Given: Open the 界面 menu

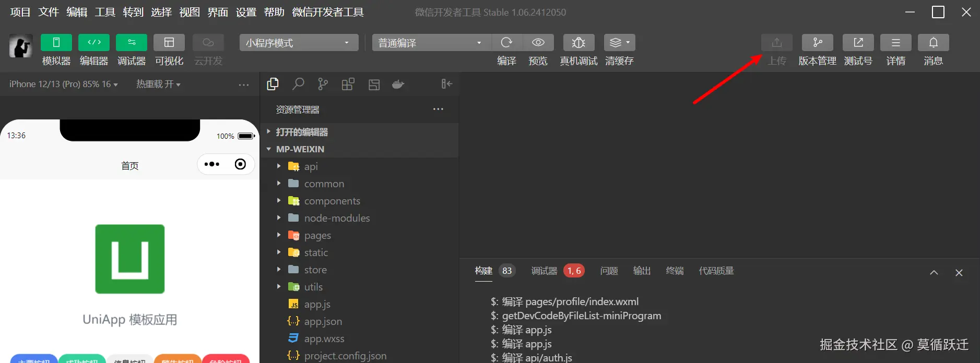Looking at the screenshot, I should click(218, 12).
